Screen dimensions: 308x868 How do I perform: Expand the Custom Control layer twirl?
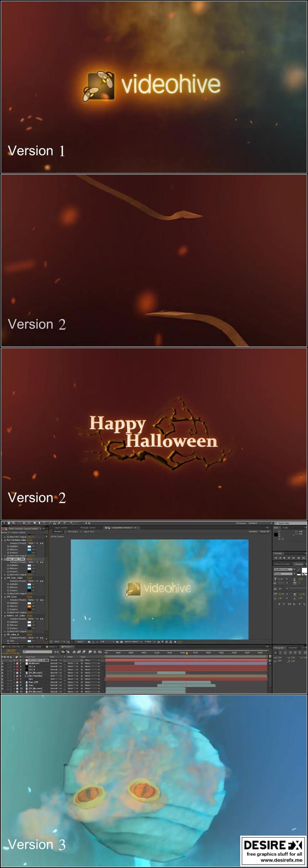pyautogui.click(x=14, y=660)
